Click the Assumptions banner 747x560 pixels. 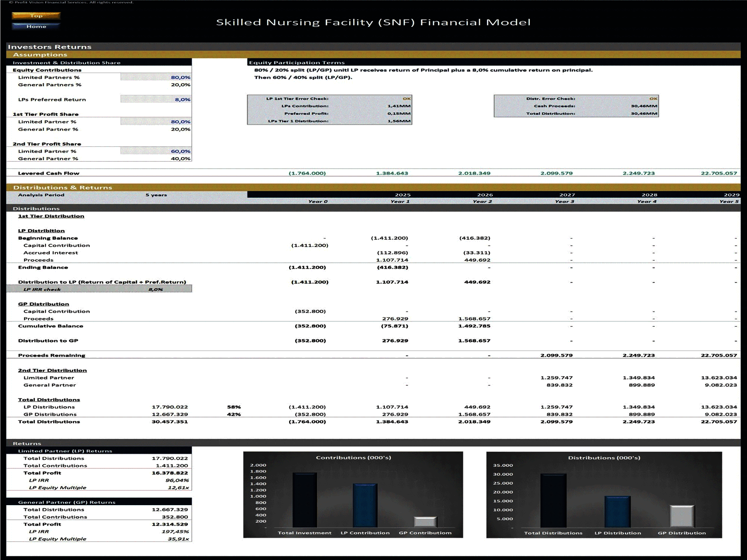click(x=41, y=54)
